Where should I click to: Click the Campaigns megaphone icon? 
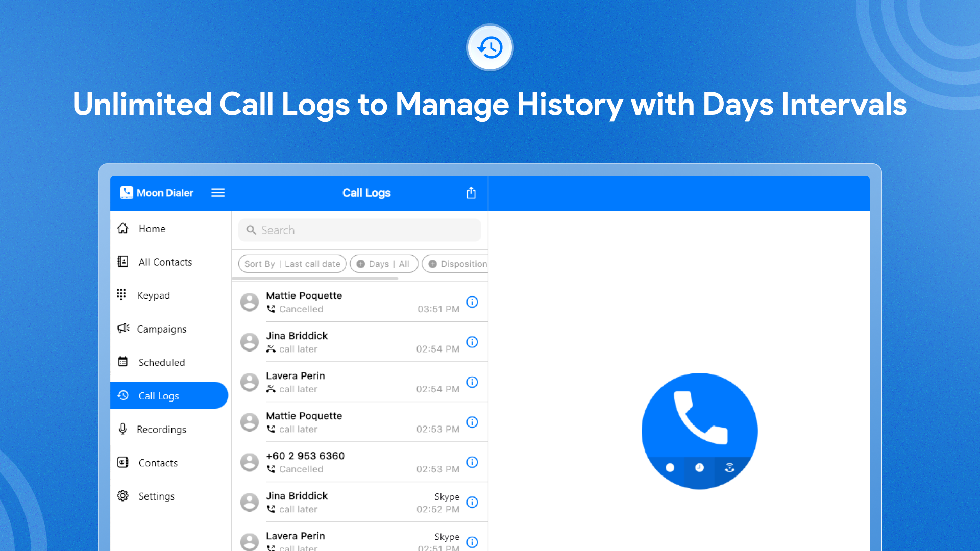click(123, 328)
